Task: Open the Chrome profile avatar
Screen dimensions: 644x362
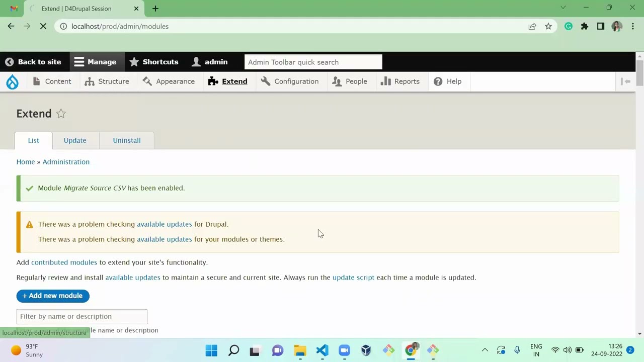Action: pos(617,26)
